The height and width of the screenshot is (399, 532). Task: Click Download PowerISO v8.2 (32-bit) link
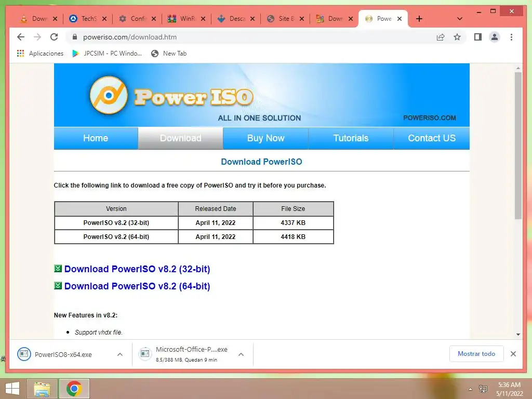[137, 269]
